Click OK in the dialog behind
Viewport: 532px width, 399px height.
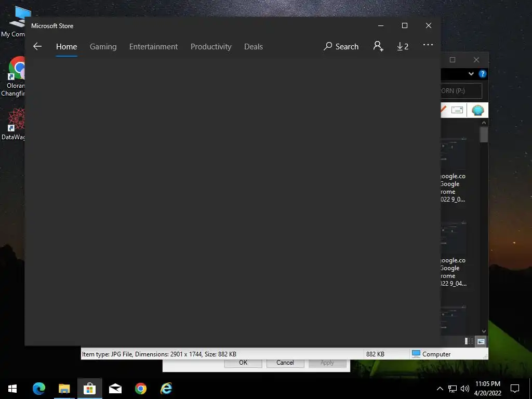[x=243, y=363]
